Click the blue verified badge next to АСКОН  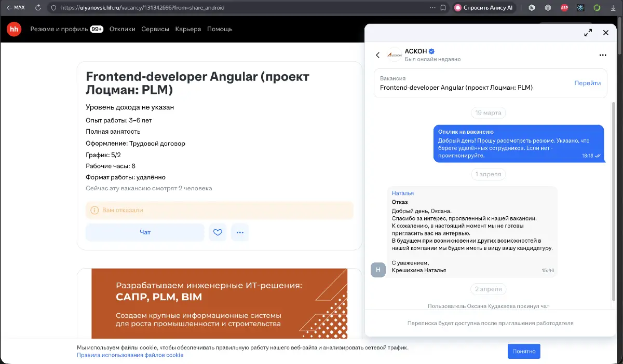click(432, 51)
